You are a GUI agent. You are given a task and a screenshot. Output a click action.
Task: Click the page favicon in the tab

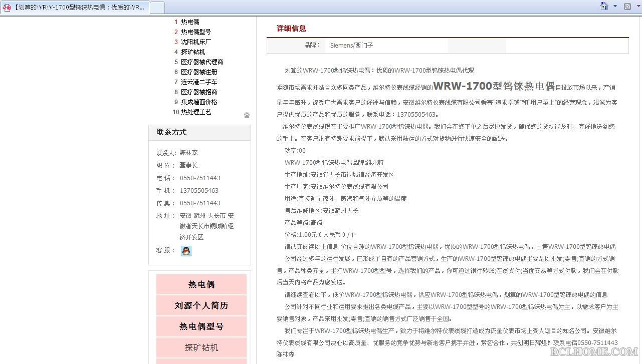7,8
